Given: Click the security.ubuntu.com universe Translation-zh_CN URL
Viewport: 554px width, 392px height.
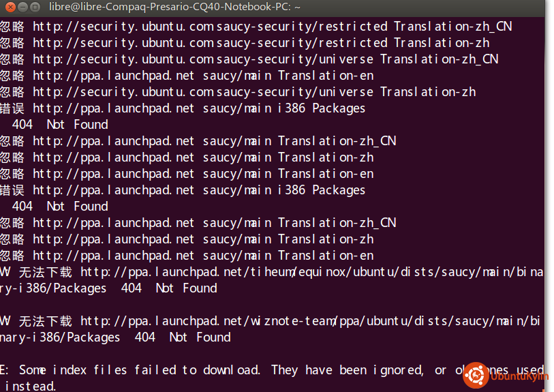Looking at the screenshot, I should coord(266,59).
